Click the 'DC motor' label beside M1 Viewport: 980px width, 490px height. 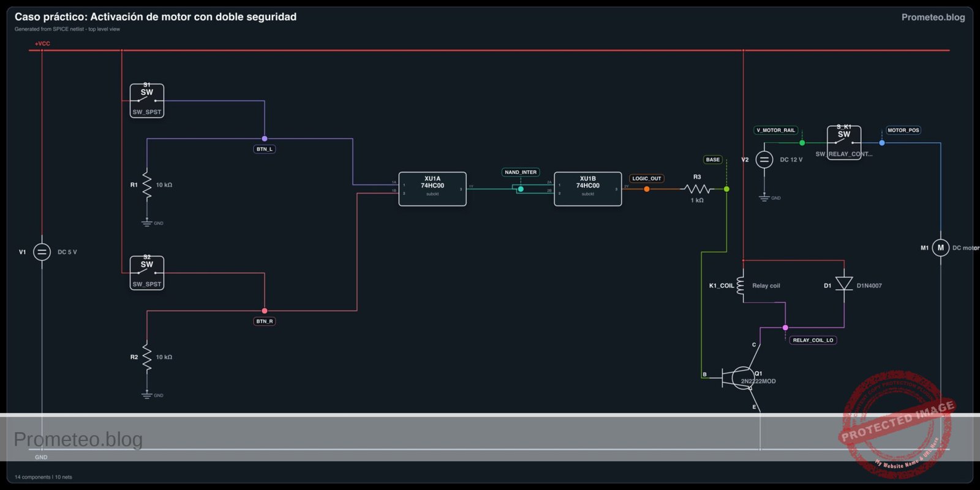coord(966,248)
